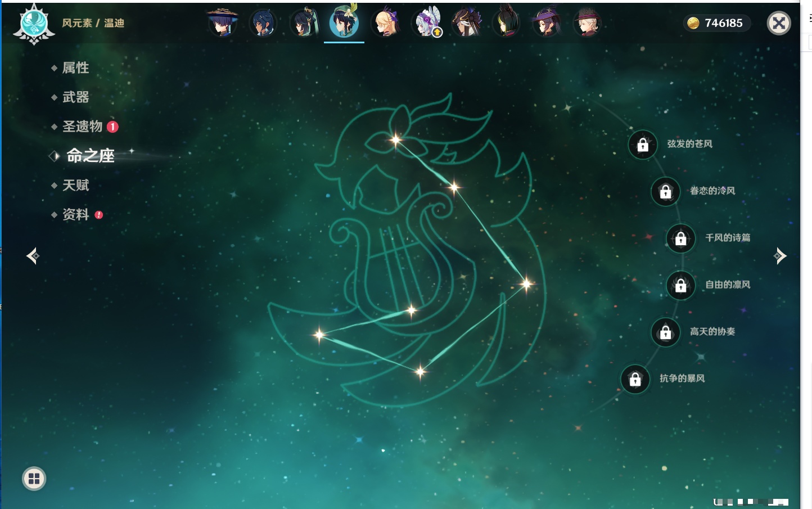Viewport: 812px width, 509px height.
Task: Click the rightmost star of the constellation
Action: 526,284
